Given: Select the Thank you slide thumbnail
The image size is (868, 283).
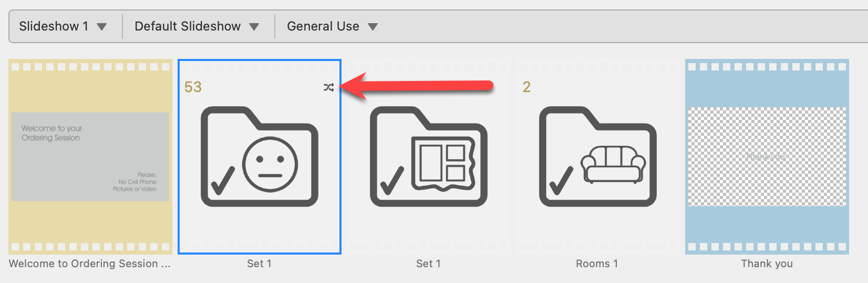Looking at the screenshot, I should pyautogui.click(x=767, y=156).
